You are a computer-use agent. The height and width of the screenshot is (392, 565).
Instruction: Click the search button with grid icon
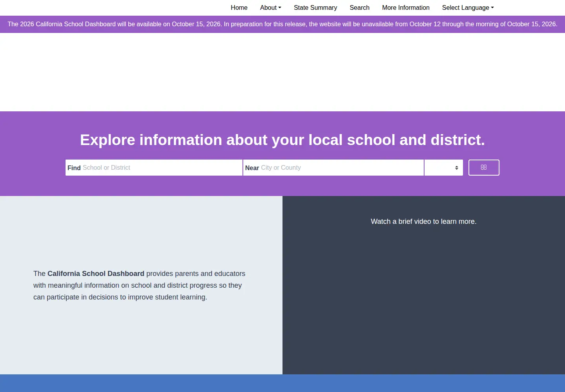[484, 168]
